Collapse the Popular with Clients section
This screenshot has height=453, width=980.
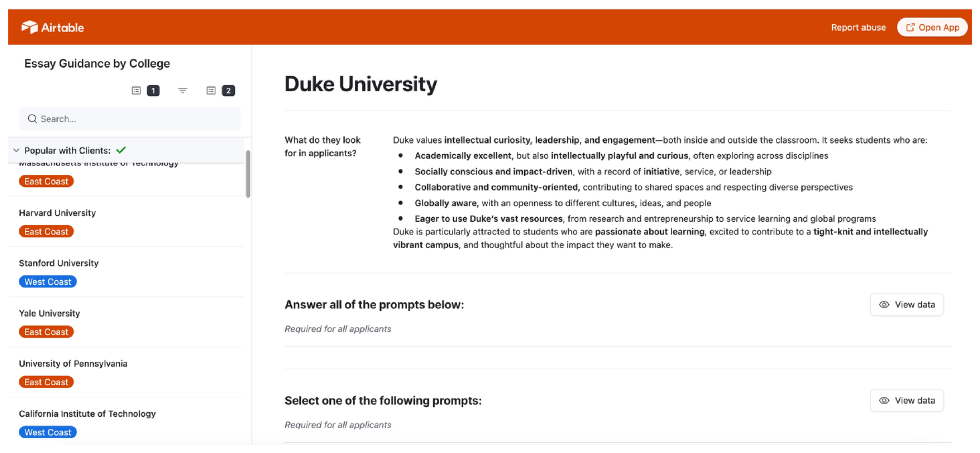click(x=16, y=150)
